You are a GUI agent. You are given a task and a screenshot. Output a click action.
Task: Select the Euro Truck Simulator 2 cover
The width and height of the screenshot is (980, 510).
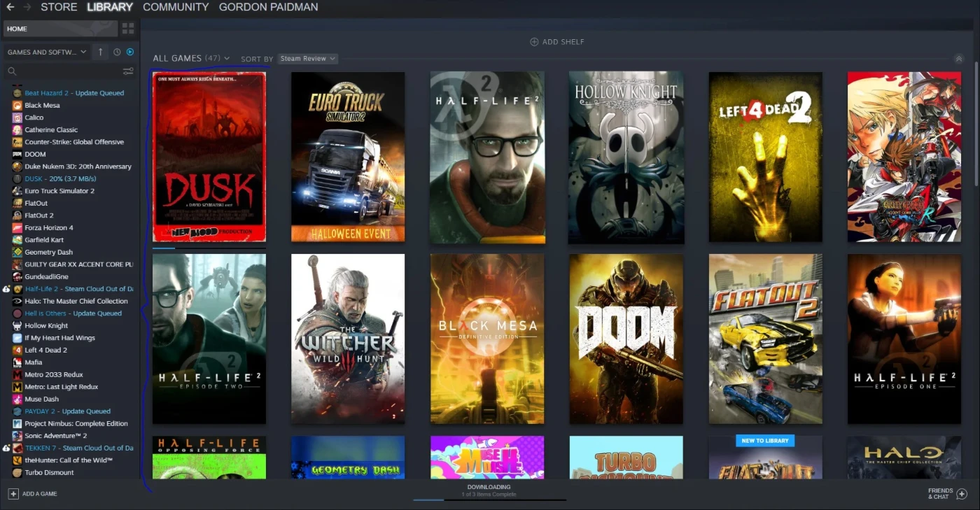348,157
